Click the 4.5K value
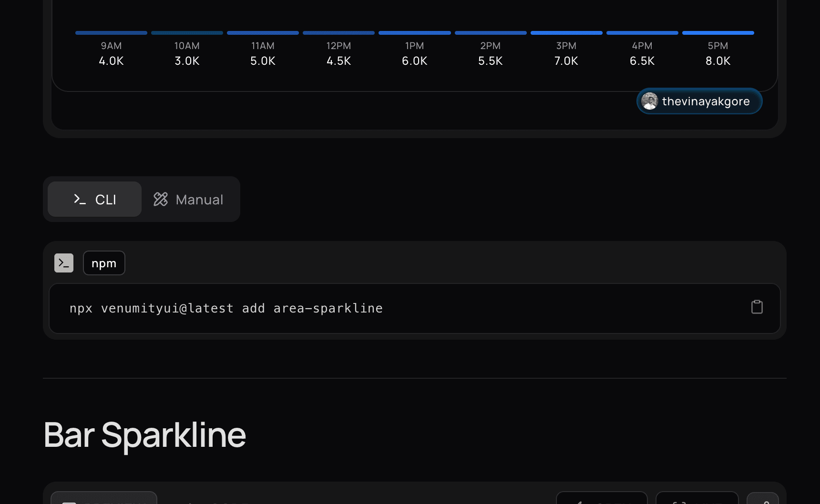The height and width of the screenshot is (504, 820). click(x=338, y=61)
